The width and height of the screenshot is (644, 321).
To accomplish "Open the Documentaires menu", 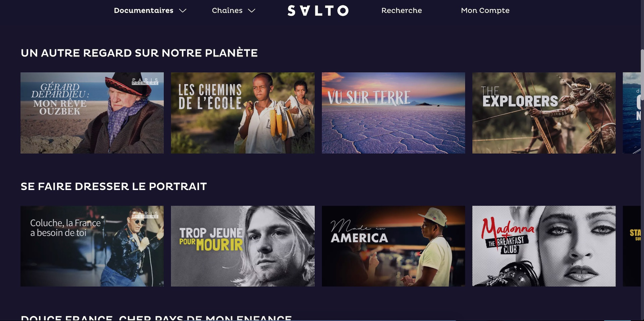I will pos(144,10).
